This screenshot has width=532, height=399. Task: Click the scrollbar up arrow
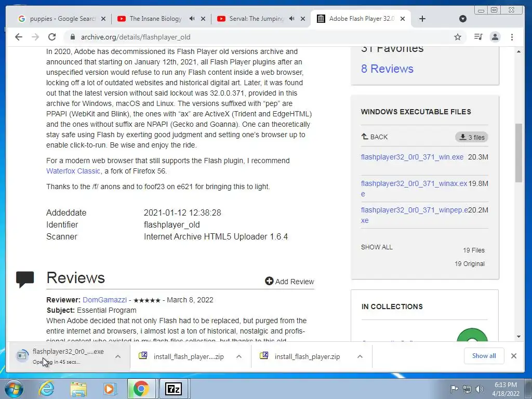pos(518,51)
